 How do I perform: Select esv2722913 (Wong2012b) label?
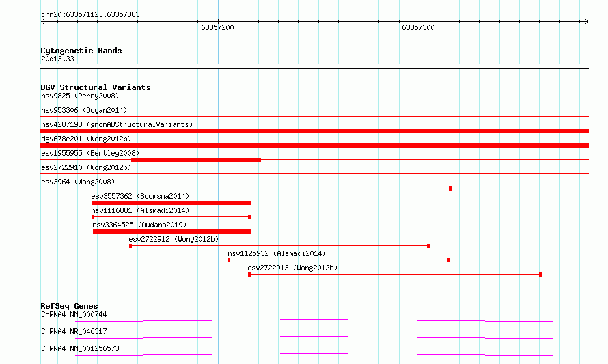tap(292, 268)
